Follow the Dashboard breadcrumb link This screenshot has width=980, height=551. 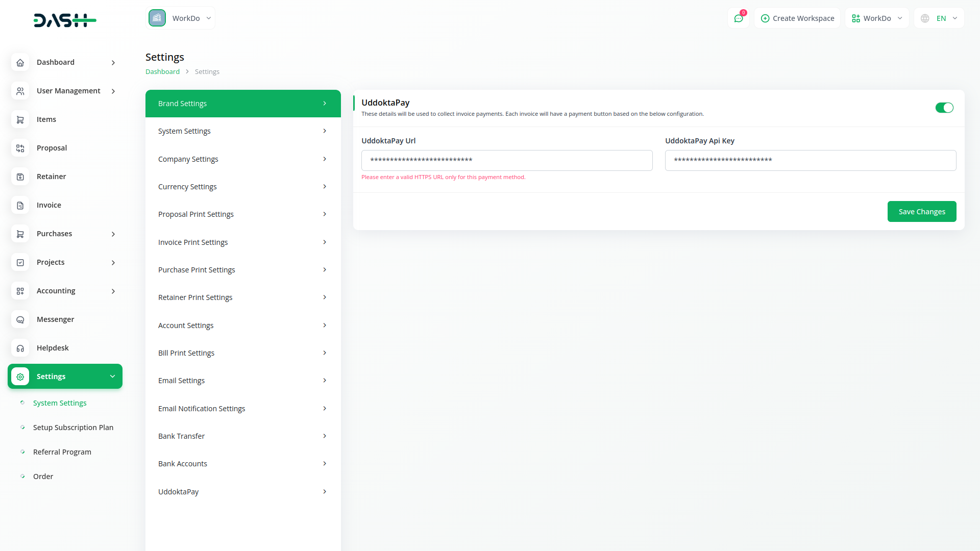click(x=162, y=72)
